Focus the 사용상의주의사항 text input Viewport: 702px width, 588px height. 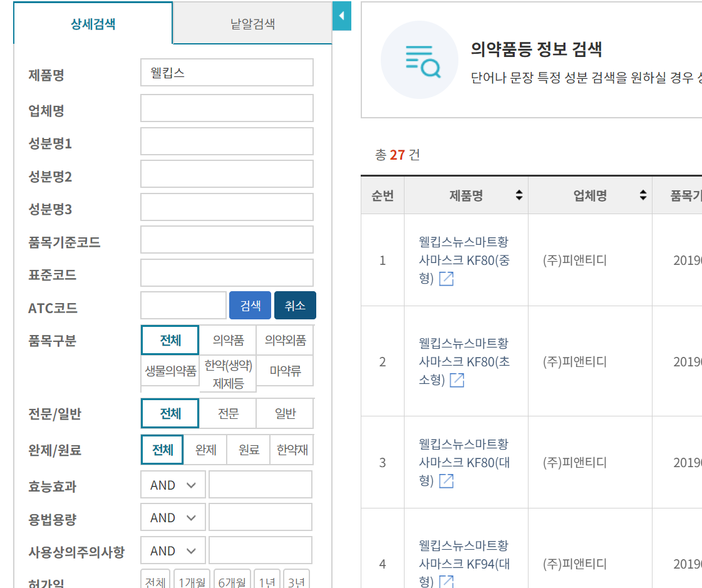click(260, 550)
